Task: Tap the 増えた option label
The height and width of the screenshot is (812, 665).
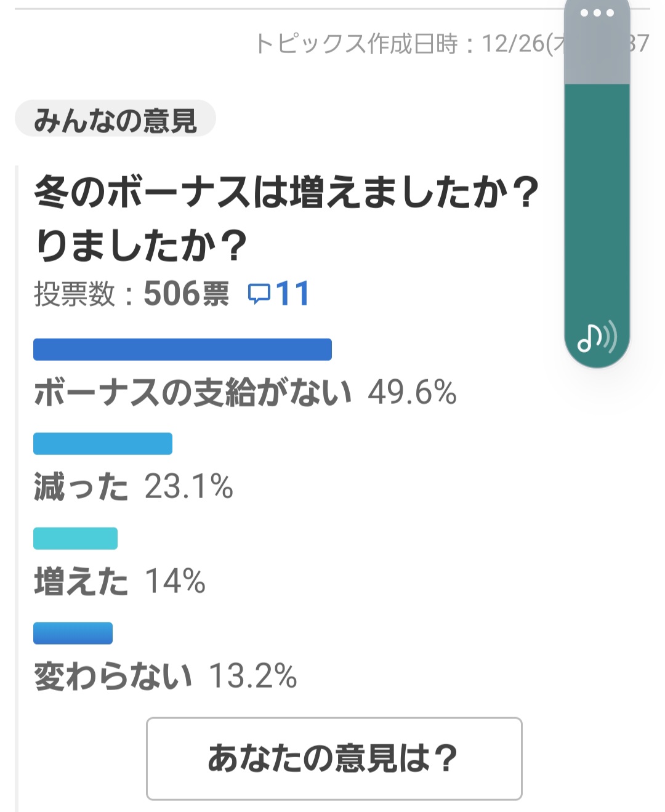Action: 81,582
